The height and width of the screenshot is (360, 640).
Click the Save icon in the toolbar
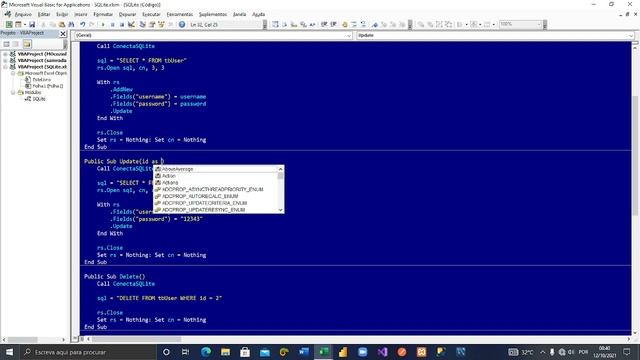(x=32, y=24)
